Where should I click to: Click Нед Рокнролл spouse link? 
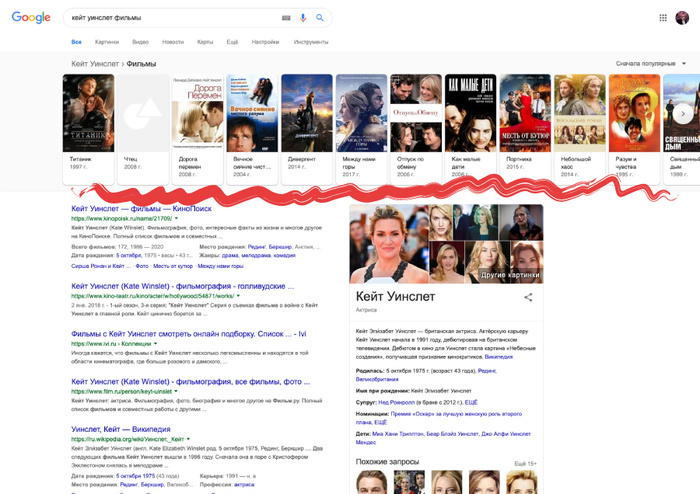coord(396,403)
